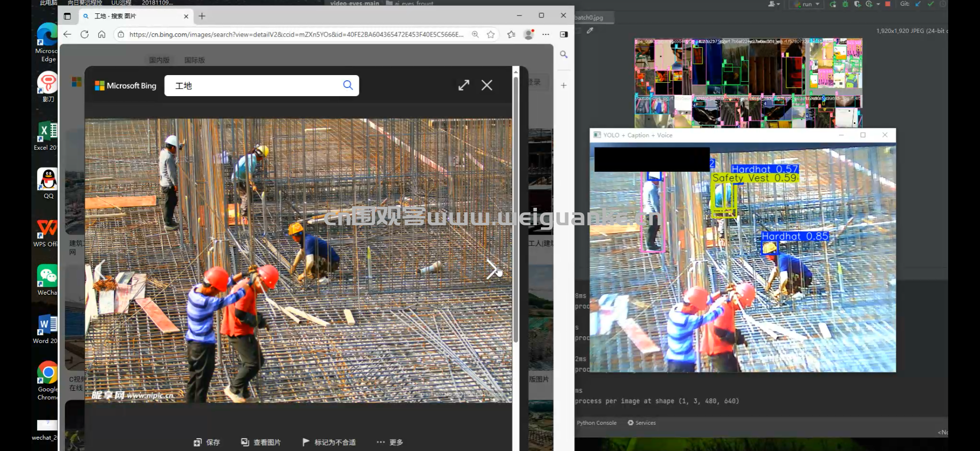Open 影刀 desktop shortcut
Image resolution: width=980 pixels, height=451 pixels.
click(47, 86)
